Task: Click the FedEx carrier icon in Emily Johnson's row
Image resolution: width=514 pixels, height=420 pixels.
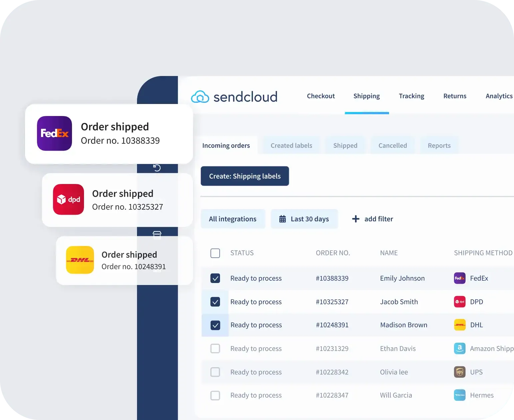Action: (x=460, y=278)
